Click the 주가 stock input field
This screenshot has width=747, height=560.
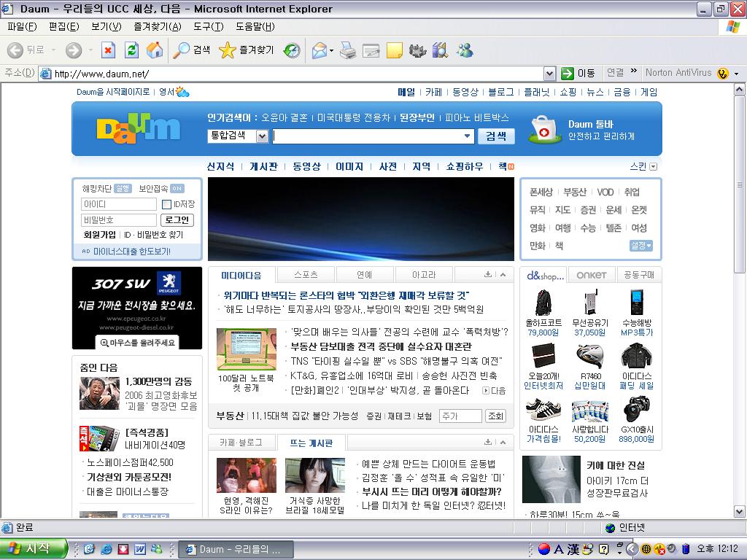click(x=460, y=416)
